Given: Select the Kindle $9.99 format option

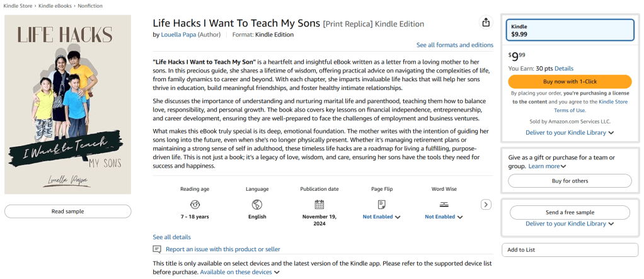Looking at the screenshot, I should 570,30.
